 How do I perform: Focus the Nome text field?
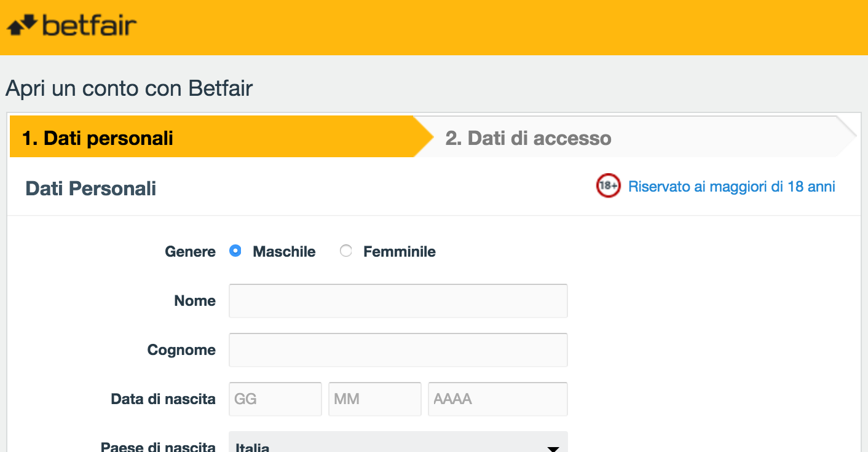(398, 301)
